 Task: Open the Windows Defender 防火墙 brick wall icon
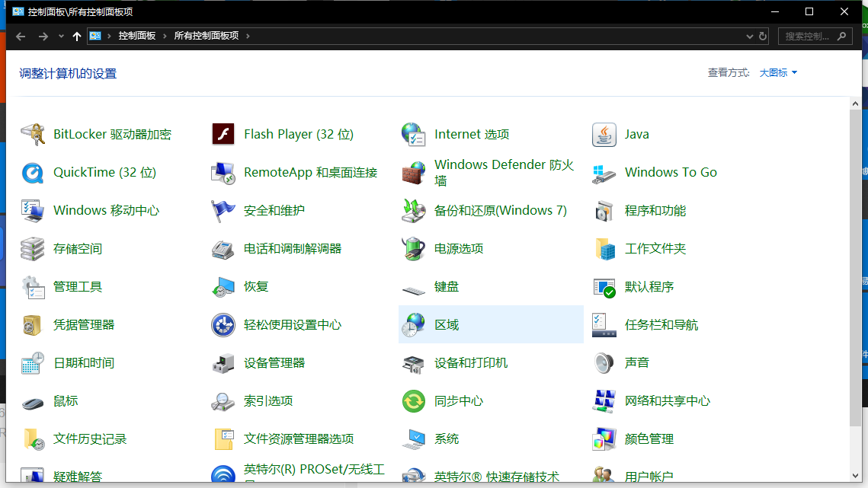pos(414,173)
